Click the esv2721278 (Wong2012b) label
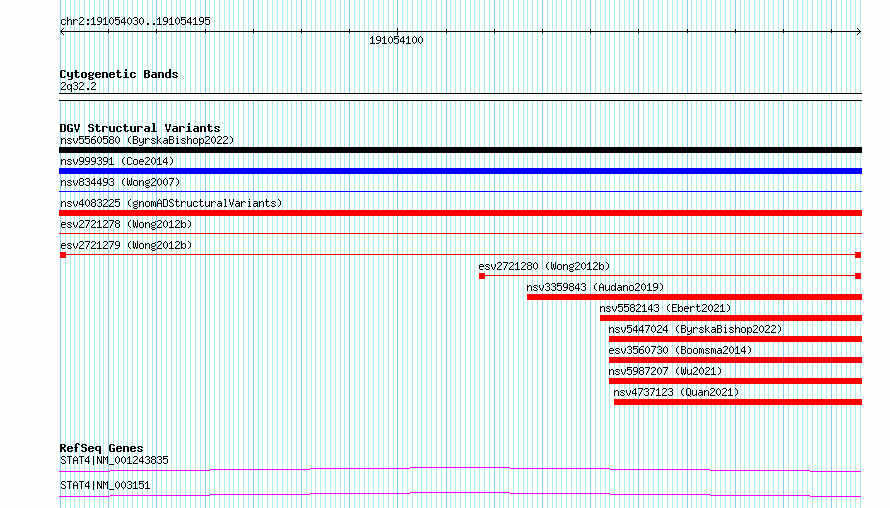This screenshot has height=508, width=890. pos(126,224)
